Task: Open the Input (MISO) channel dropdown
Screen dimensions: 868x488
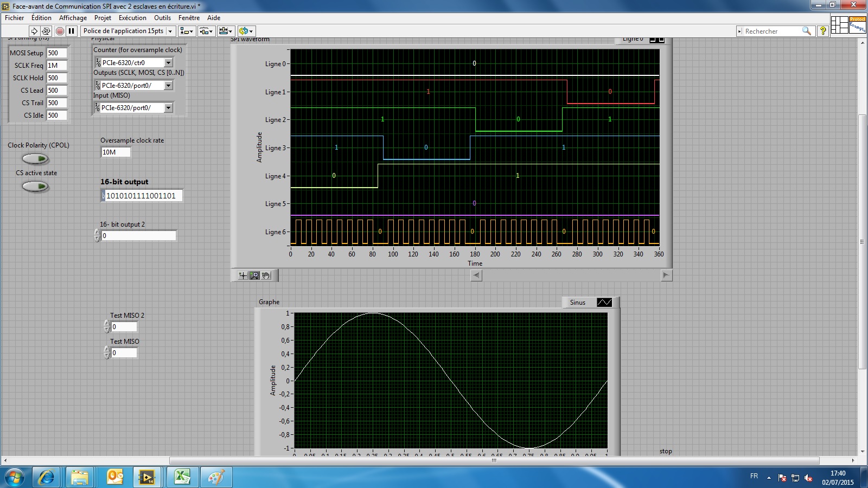Action: pos(168,108)
